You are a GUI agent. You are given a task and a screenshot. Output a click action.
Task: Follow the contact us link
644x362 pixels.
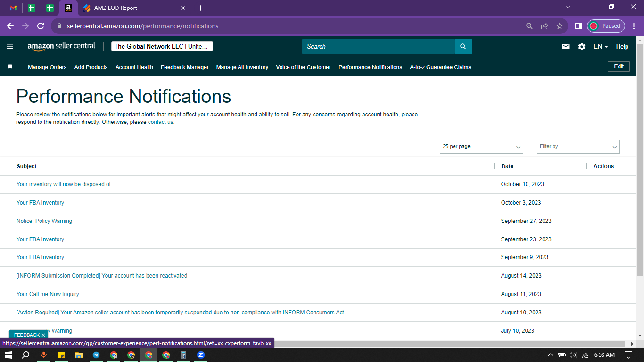tap(160, 122)
